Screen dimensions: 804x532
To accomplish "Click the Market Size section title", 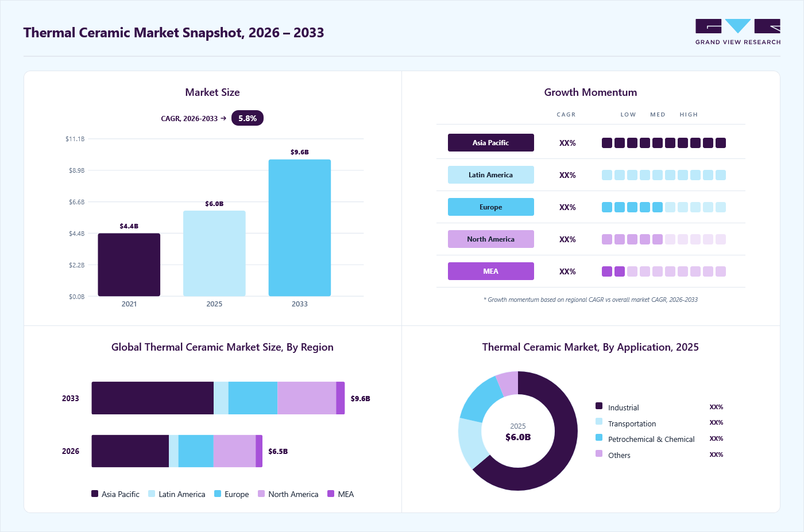I will pos(212,92).
